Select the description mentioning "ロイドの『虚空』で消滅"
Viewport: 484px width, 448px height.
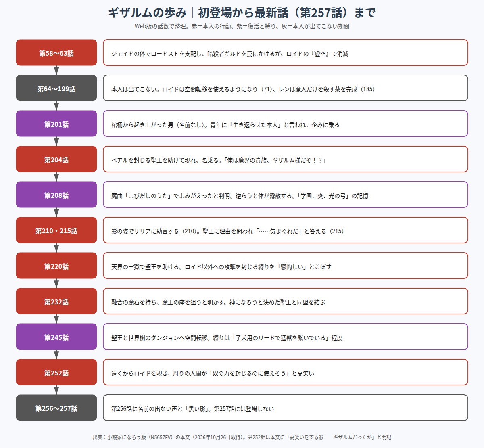pos(286,52)
